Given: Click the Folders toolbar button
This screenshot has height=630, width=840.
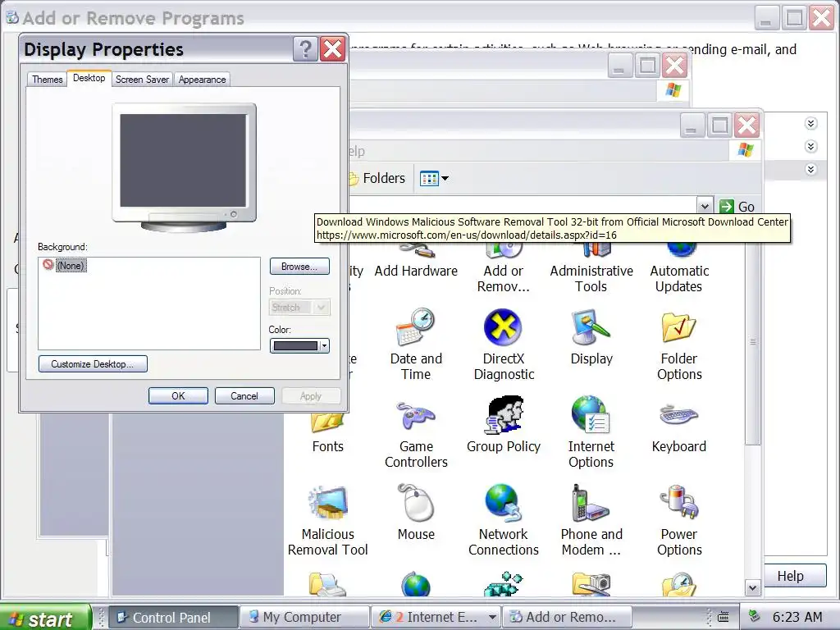Looking at the screenshot, I should click(x=377, y=178).
